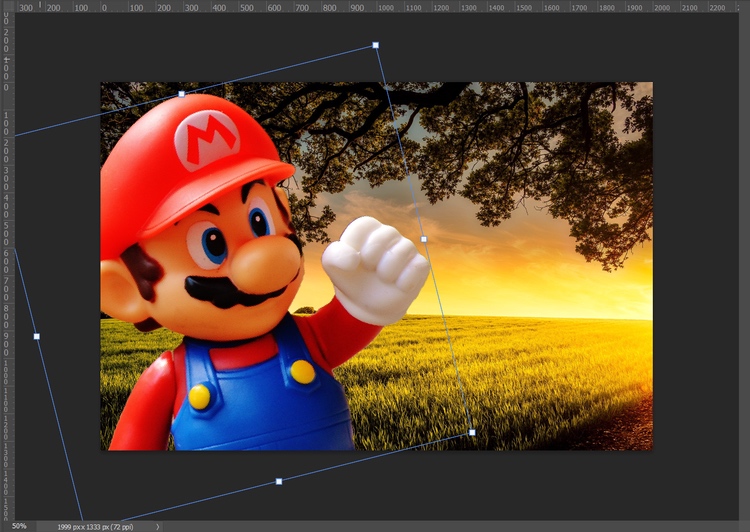Select the right edge midpoint transform handle
Viewport: 750px width, 532px height.
point(424,239)
